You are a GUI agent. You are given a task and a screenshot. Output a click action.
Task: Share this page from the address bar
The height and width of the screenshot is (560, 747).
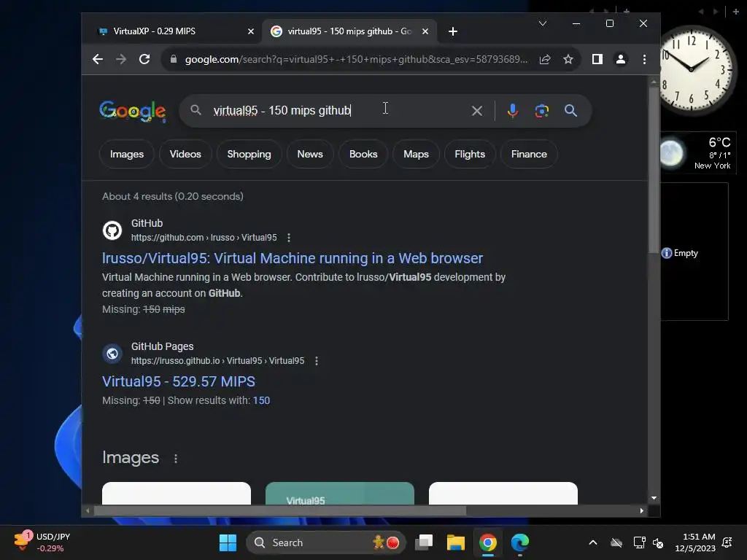545,59
